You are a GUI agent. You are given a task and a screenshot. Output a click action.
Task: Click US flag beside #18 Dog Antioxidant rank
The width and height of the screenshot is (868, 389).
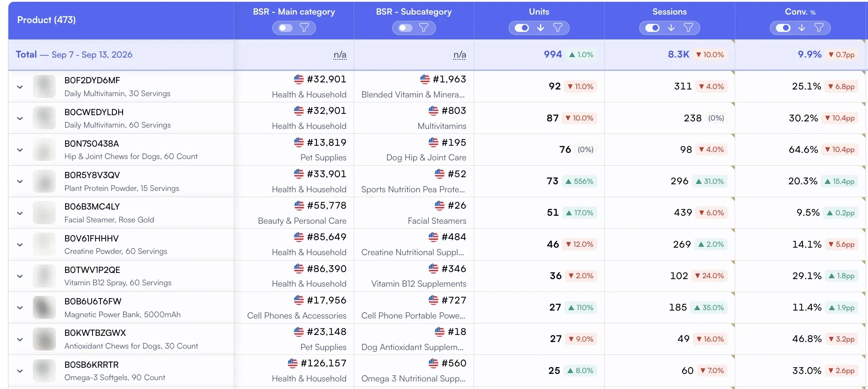[x=440, y=332]
